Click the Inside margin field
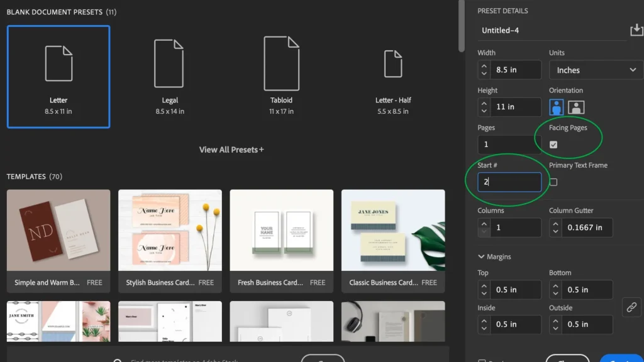 pyautogui.click(x=516, y=324)
